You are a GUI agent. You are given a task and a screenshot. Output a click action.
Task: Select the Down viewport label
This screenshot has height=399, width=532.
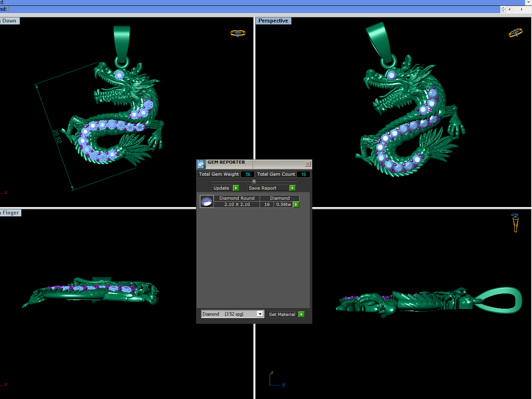9,21
